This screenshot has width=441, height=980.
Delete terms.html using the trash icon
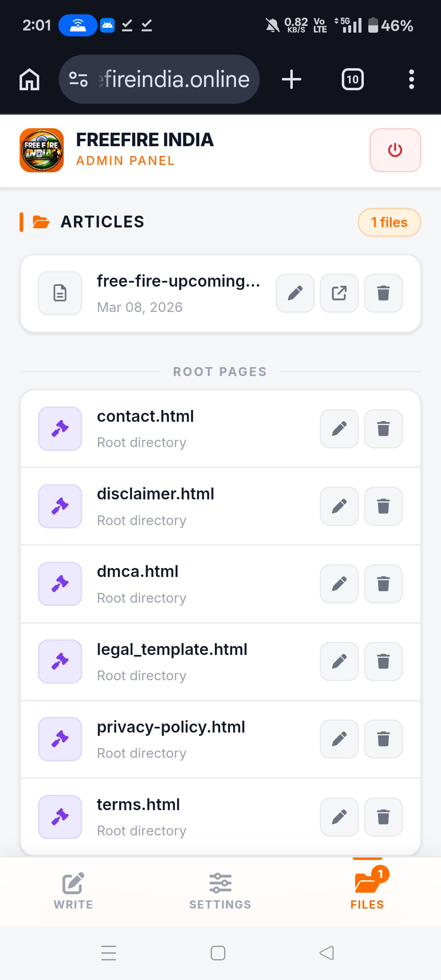383,817
